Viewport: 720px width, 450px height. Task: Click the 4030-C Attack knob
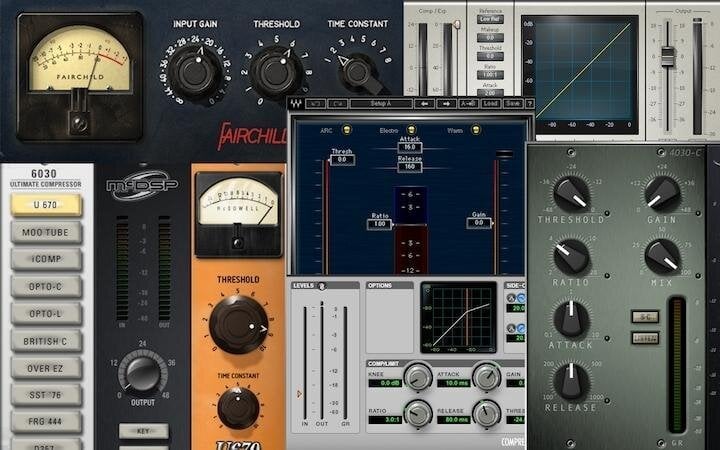pyautogui.click(x=571, y=318)
